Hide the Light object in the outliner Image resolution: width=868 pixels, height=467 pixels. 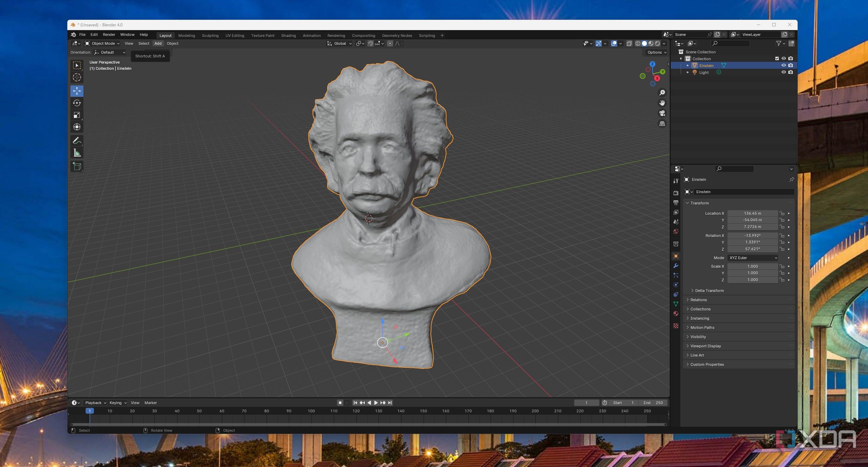(784, 72)
